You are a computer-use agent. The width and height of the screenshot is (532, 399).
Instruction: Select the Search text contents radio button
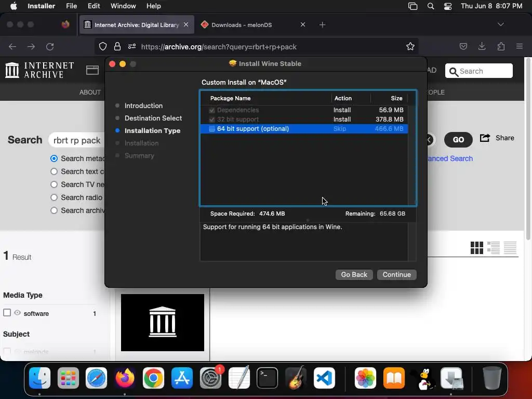54,171
